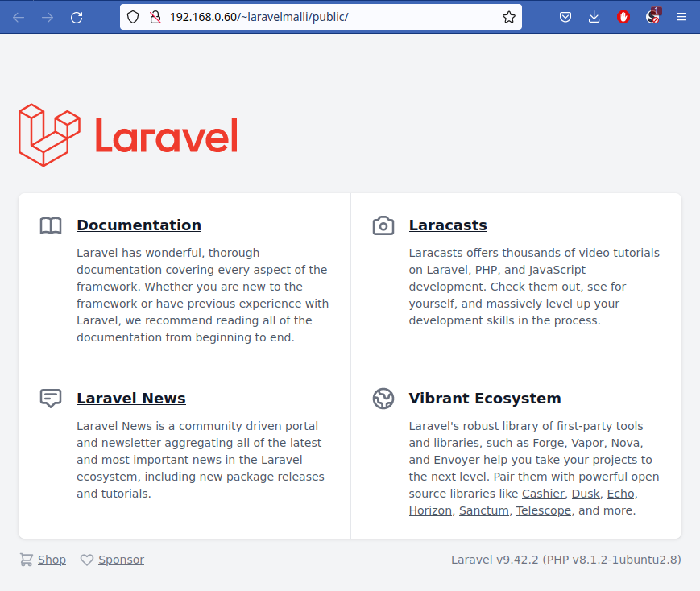
Task: Go to the Laravel News link
Action: pyautogui.click(x=131, y=399)
